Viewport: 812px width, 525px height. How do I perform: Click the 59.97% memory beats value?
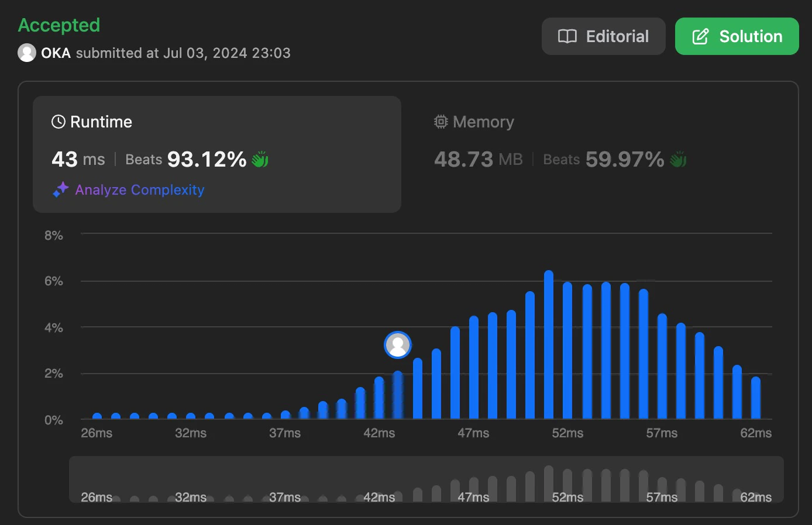[625, 159]
